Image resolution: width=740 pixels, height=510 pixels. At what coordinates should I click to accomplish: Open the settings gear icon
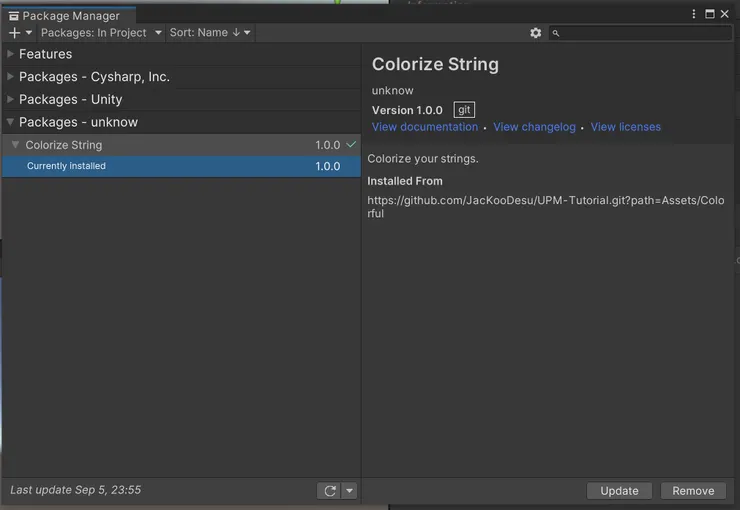point(535,33)
